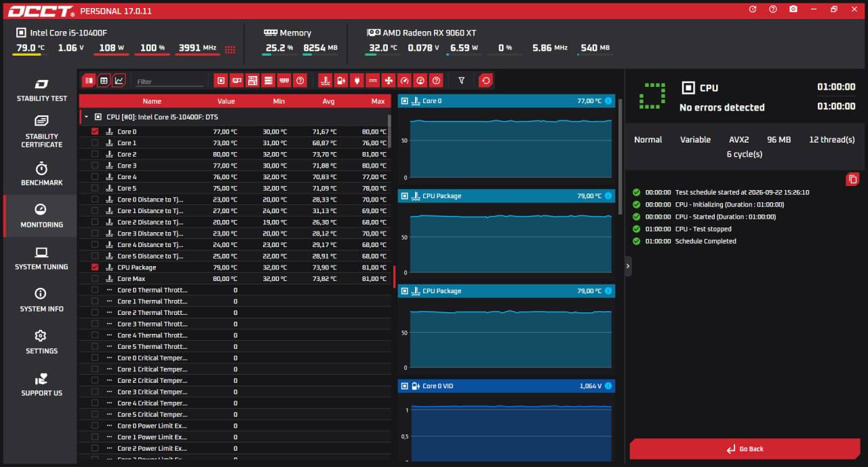Click the update refresh icon in title bar
The image size is (868, 467).
pyautogui.click(x=753, y=10)
